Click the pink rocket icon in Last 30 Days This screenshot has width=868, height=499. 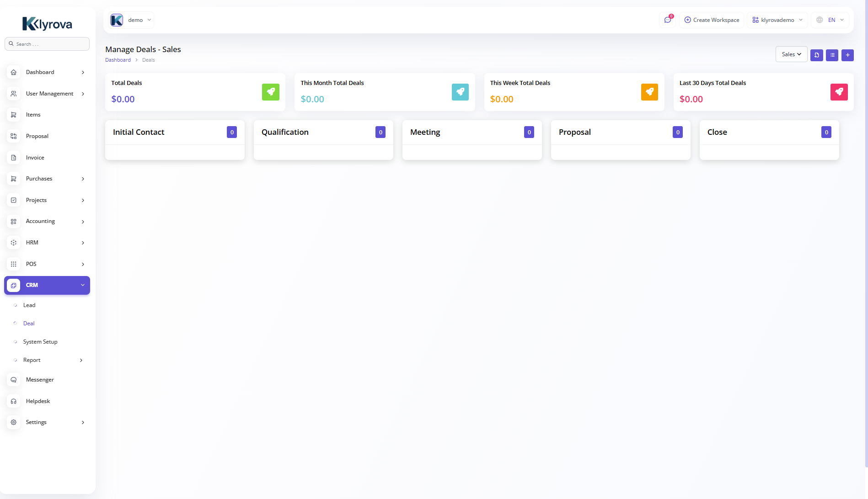coord(839,92)
